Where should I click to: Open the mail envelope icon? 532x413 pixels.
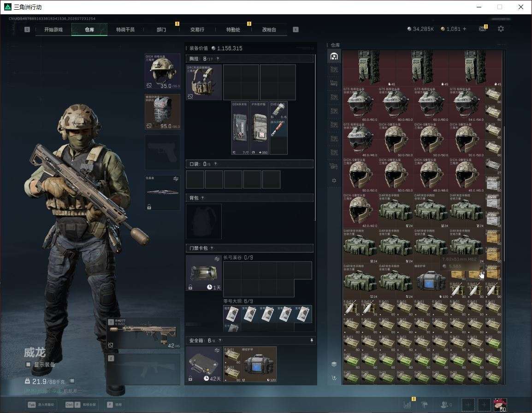pos(483,29)
